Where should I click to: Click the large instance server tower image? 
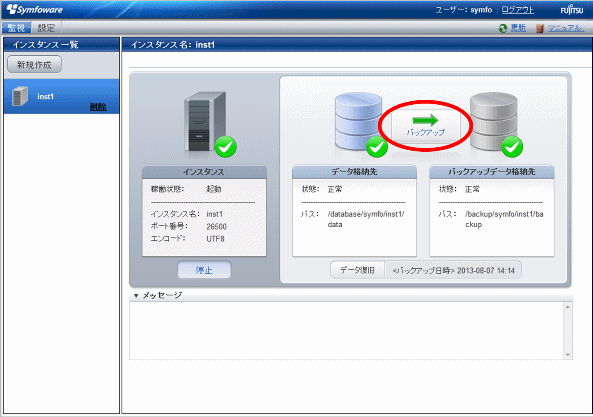click(x=205, y=121)
